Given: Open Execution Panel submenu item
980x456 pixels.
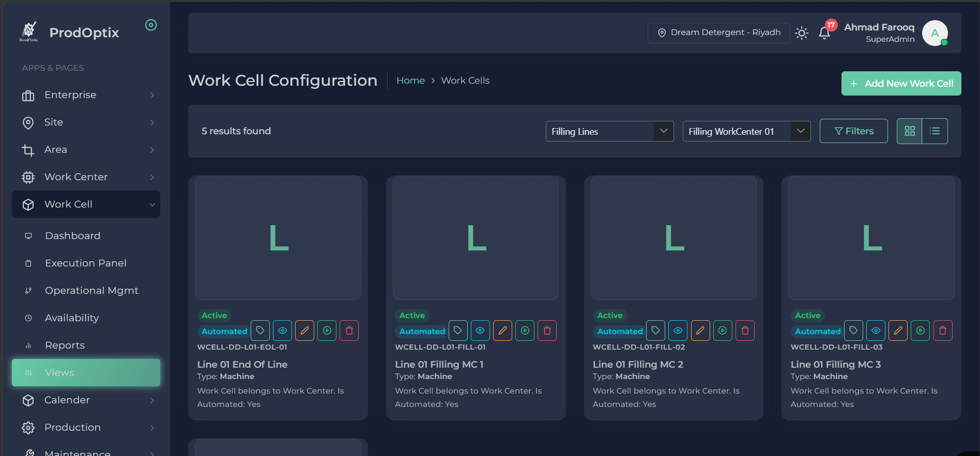Looking at the screenshot, I should [86, 263].
